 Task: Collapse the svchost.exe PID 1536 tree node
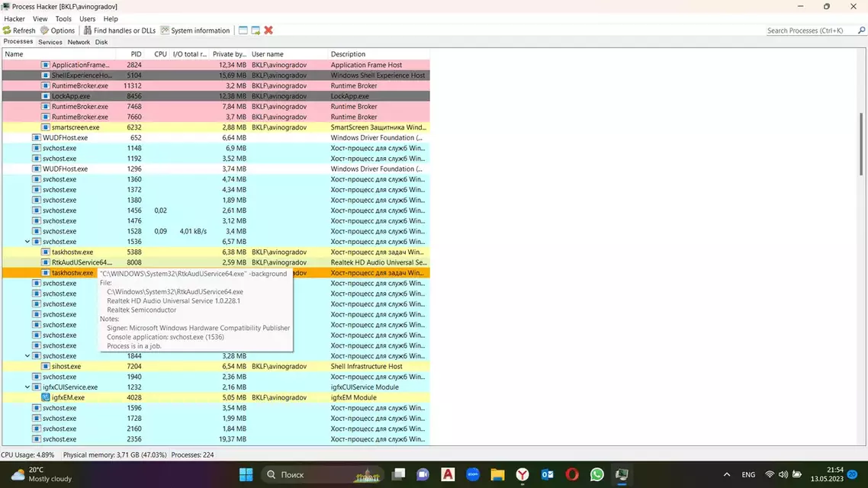pyautogui.click(x=27, y=242)
